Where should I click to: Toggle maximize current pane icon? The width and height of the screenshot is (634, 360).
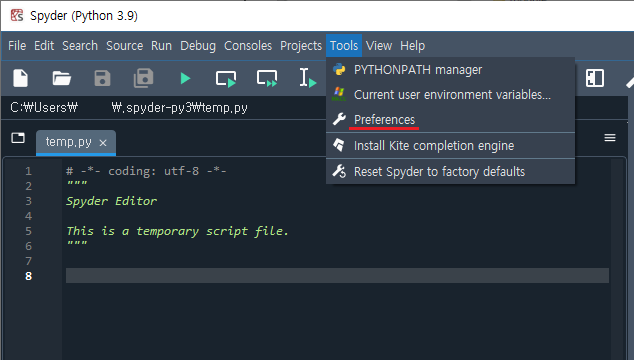click(x=595, y=78)
